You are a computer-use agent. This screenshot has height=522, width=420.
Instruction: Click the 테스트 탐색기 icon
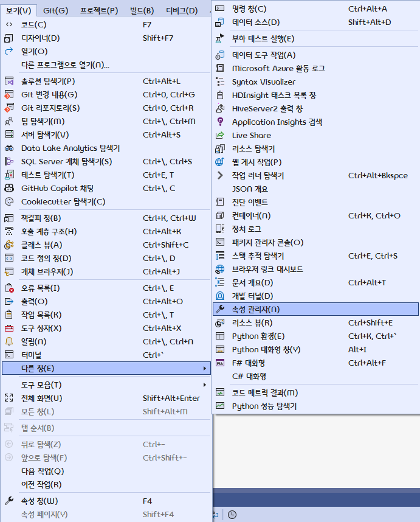9,175
